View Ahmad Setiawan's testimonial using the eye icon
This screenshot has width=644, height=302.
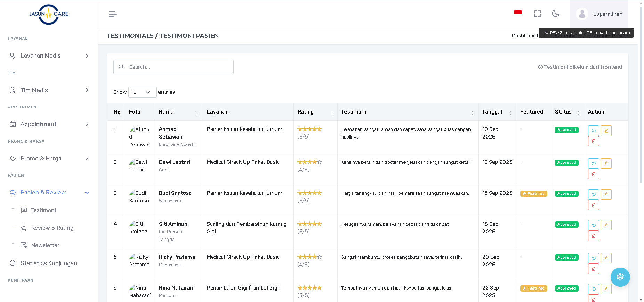(593, 131)
